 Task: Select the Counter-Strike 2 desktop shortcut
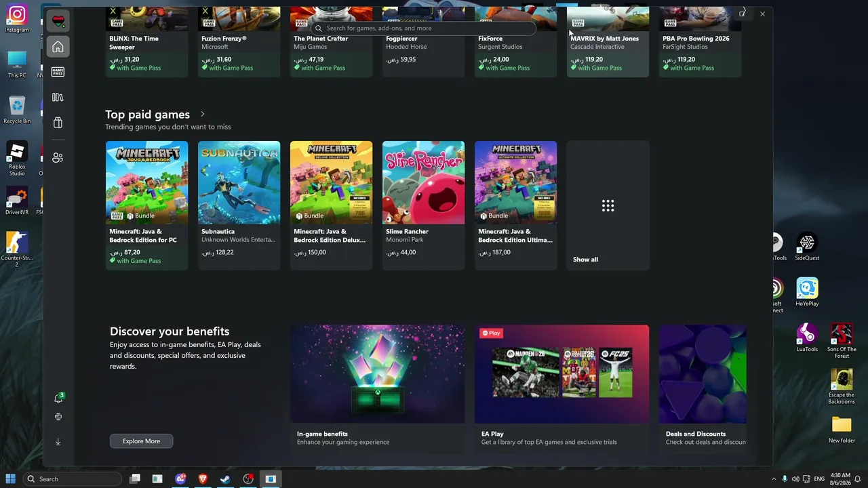click(x=17, y=249)
